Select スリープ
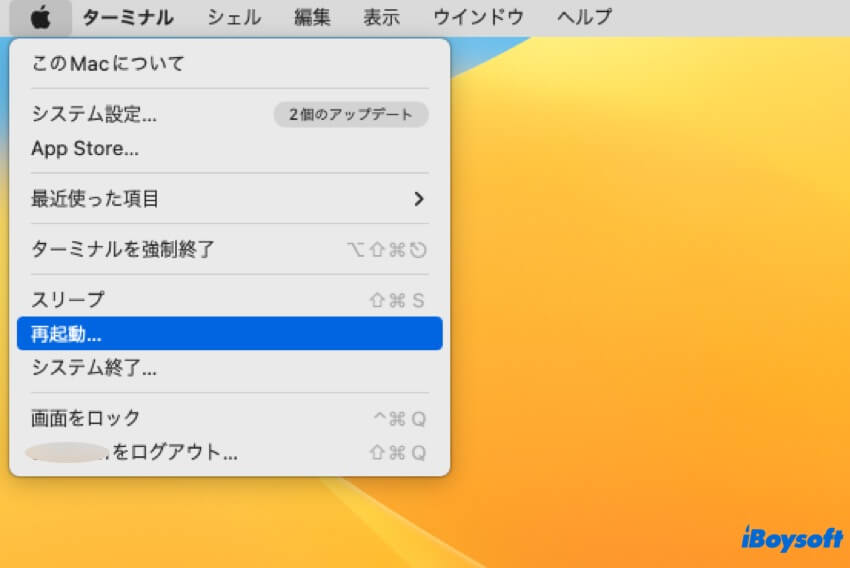 pos(230,300)
